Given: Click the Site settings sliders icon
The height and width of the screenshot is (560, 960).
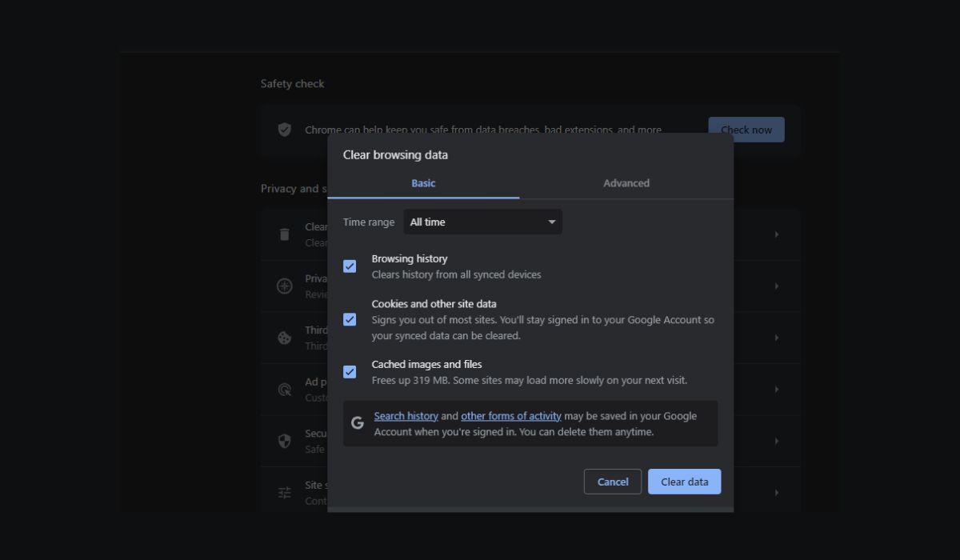Looking at the screenshot, I should 284,493.
